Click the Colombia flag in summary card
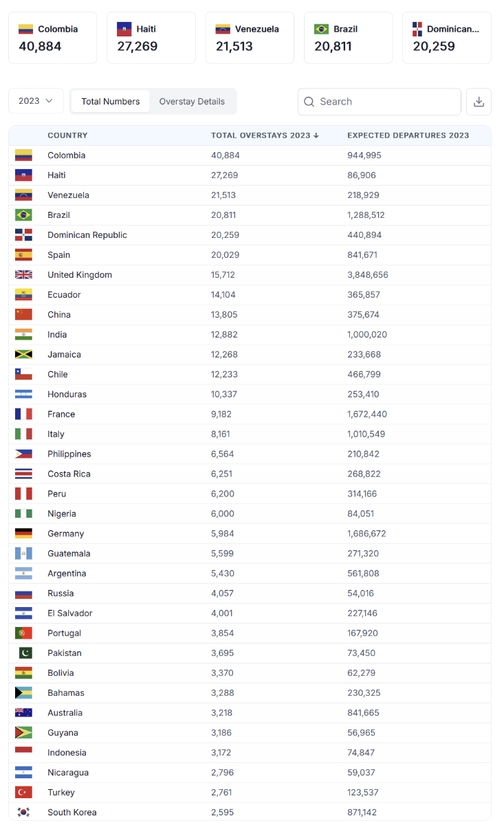Screen dimensions: 504x825 click(25, 29)
